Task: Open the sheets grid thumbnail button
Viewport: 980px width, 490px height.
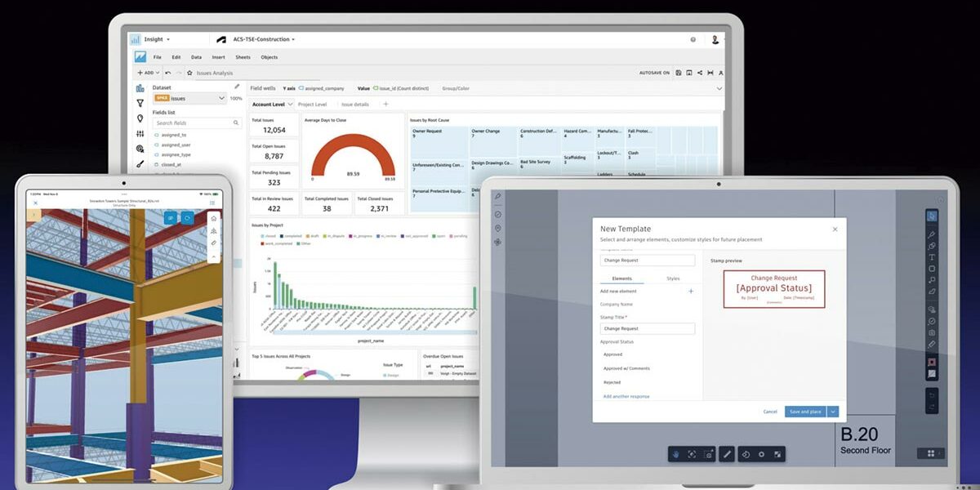Action: (930, 453)
